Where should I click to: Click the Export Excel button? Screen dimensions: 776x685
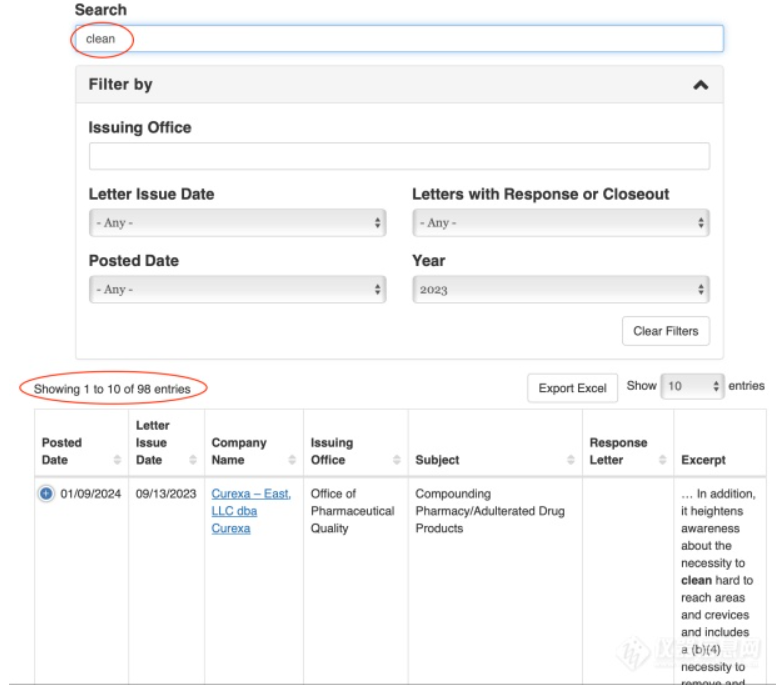pyautogui.click(x=572, y=388)
